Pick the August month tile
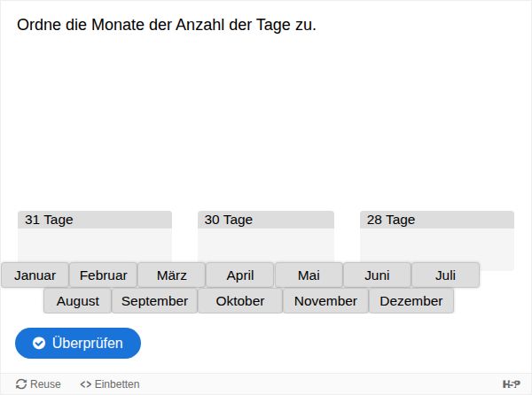532x395 pixels. click(77, 301)
